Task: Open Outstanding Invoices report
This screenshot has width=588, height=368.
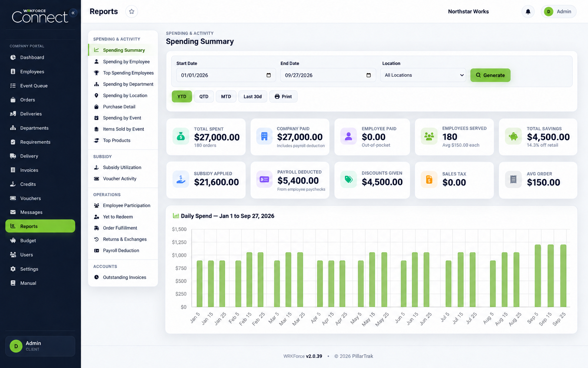Action: (123, 277)
